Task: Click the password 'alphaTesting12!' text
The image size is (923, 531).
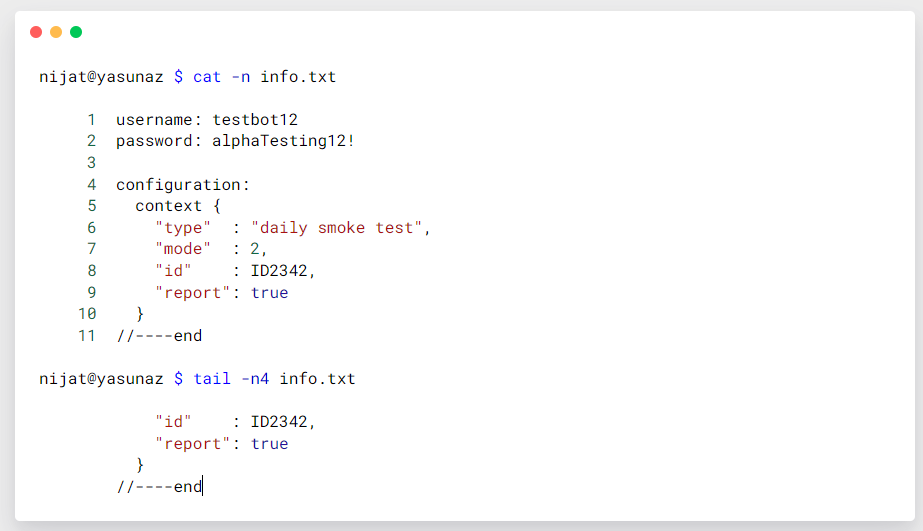Action: (x=283, y=141)
